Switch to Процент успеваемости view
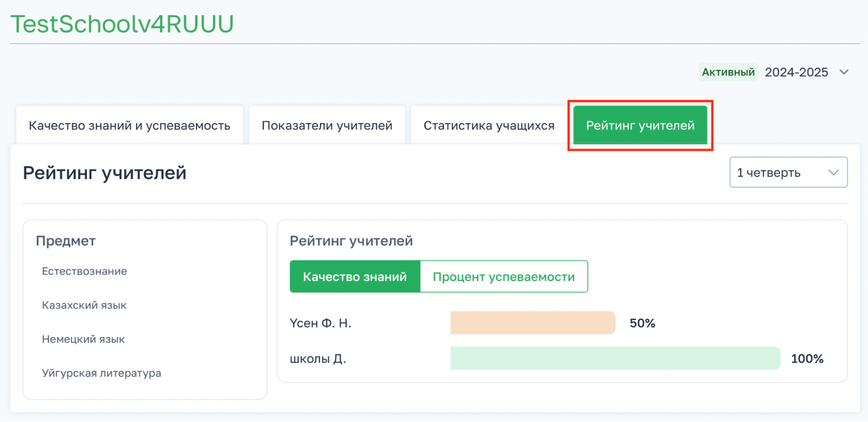Viewport: 868px width, 422px height. click(x=504, y=277)
